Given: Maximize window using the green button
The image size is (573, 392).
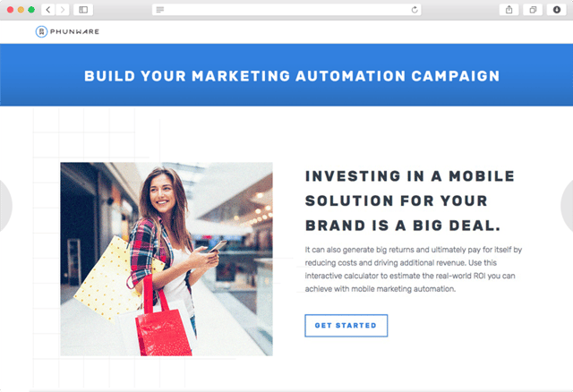Looking at the screenshot, I should 31,10.
